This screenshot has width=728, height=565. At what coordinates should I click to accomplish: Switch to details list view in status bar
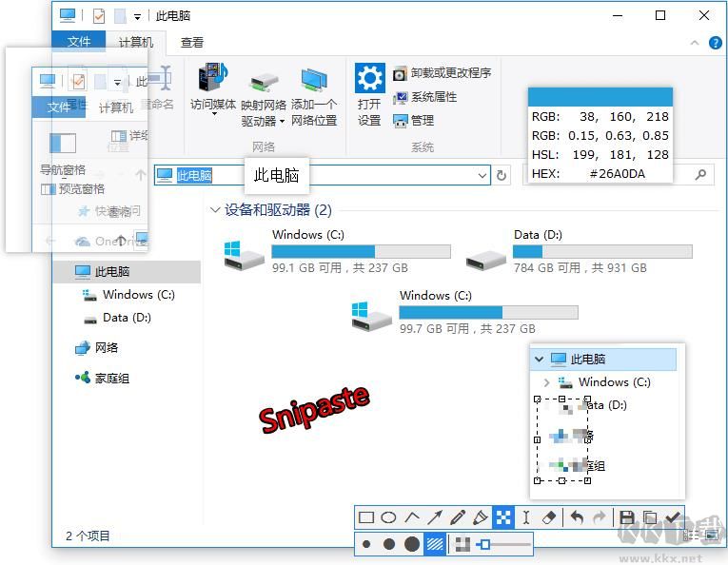pyautogui.click(x=690, y=536)
